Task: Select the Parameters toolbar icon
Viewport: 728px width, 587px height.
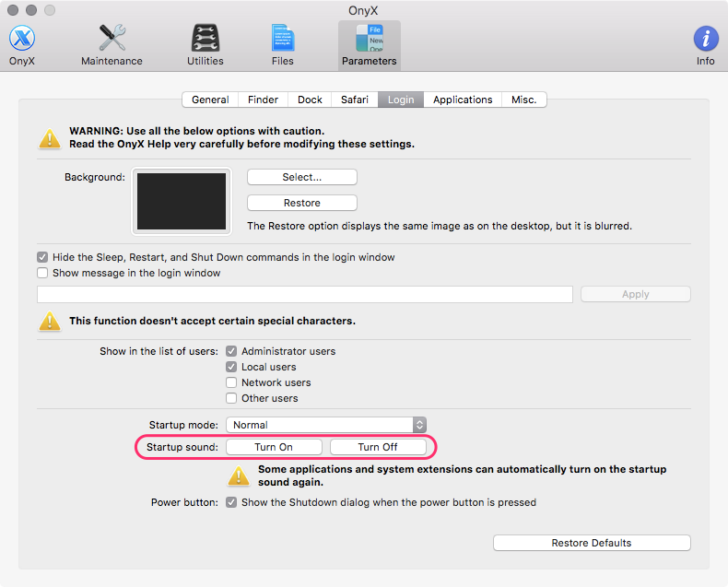Action: click(370, 45)
